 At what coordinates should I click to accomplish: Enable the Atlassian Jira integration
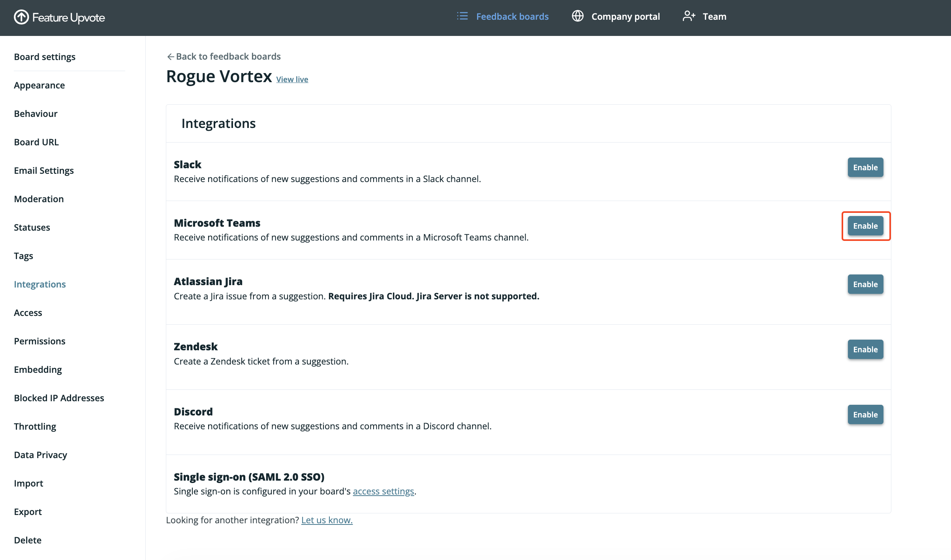pos(865,284)
